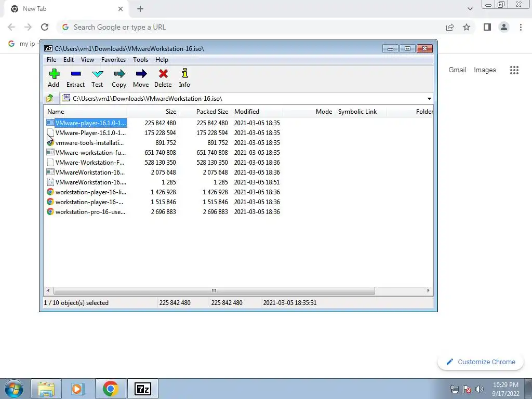
Task: Open Chrome profile avatar
Action: click(504, 27)
